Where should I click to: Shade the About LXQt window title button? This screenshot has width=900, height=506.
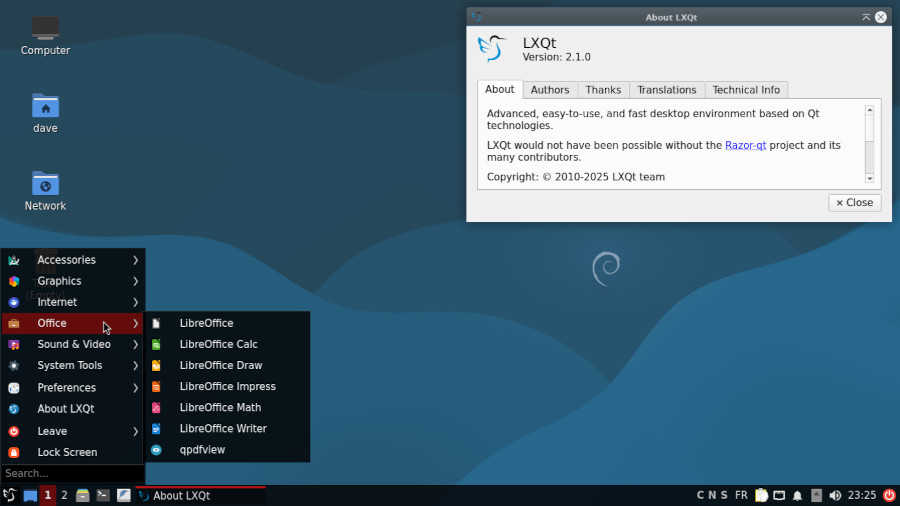click(x=866, y=17)
